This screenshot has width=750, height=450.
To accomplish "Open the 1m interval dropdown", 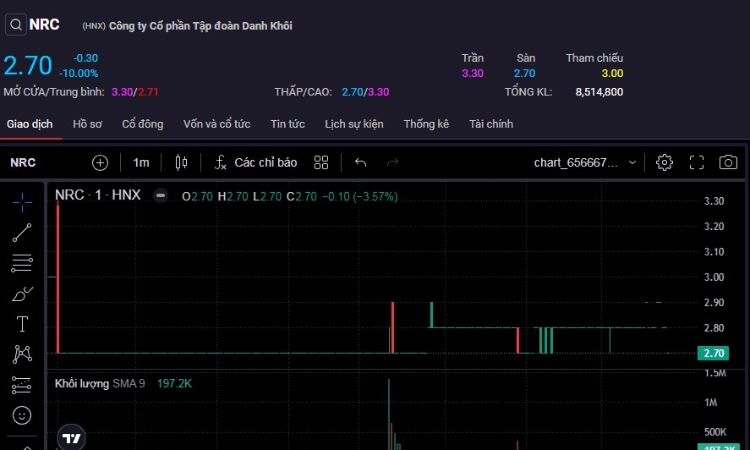I will [x=141, y=163].
